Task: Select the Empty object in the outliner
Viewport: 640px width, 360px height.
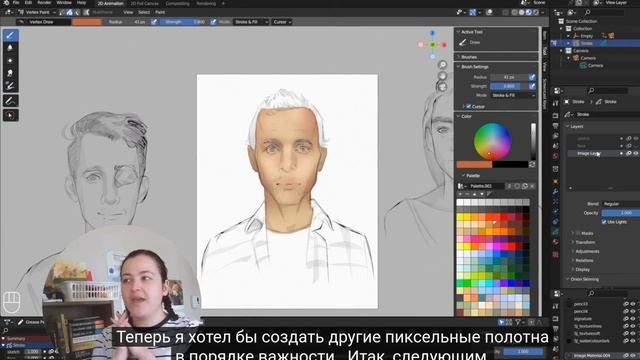Action: pyautogui.click(x=587, y=36)
